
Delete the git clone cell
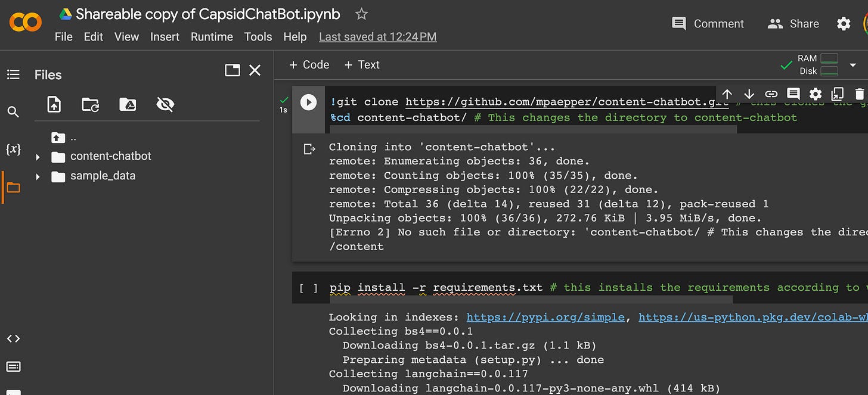(859, 94)
